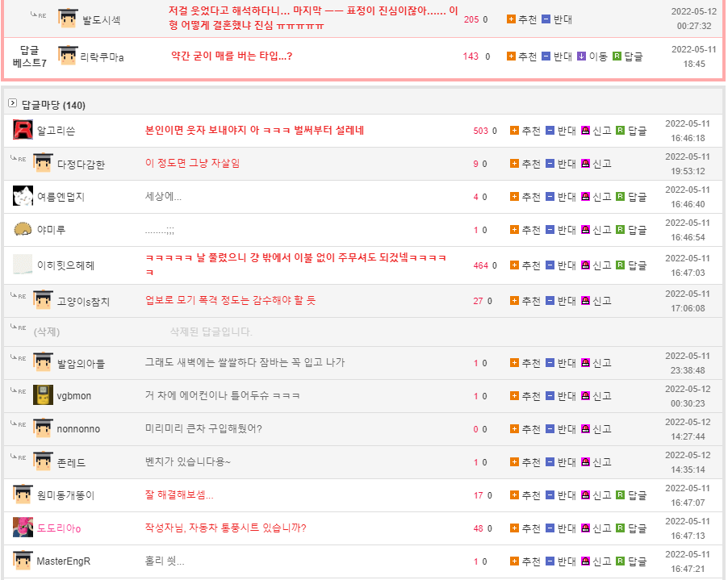Click 503 recommendation count on 알고리쓴
728x580 pixels.
tap(480, 131)
